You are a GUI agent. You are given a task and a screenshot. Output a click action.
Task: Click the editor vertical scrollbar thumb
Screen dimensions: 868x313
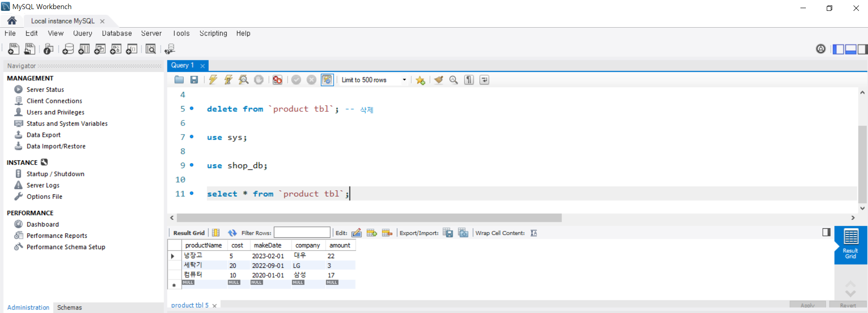[862, 164]
